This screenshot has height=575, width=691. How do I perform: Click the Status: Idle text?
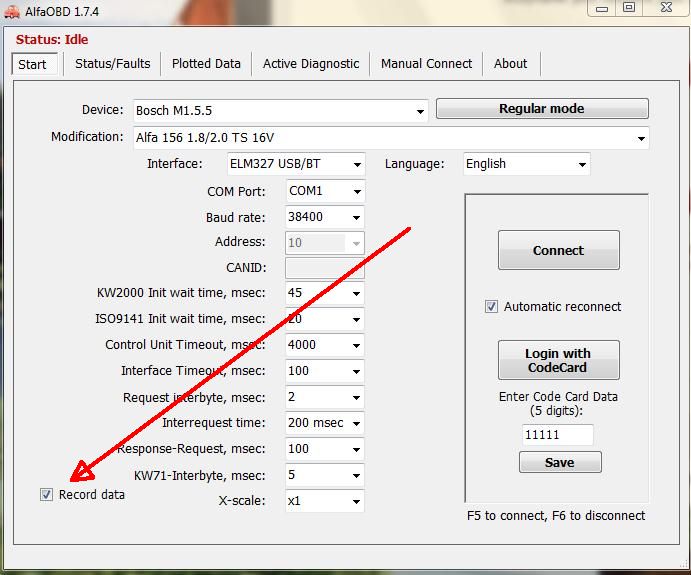(x=52, y=40)
